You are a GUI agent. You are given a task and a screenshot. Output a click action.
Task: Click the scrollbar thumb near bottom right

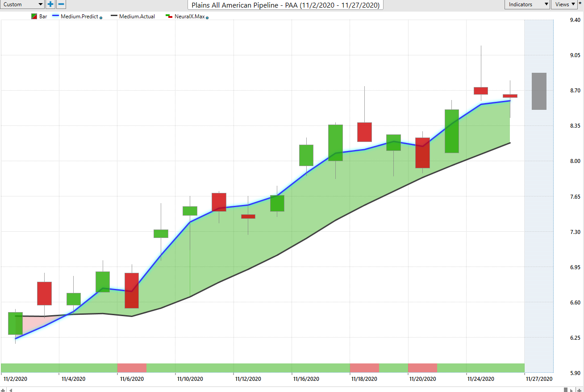click(x=565, y=389)
